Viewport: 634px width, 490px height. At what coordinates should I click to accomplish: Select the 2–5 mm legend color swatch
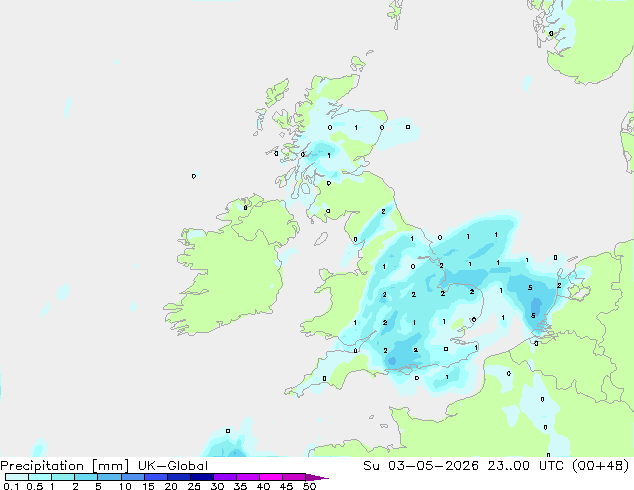[x=86, y=477]
